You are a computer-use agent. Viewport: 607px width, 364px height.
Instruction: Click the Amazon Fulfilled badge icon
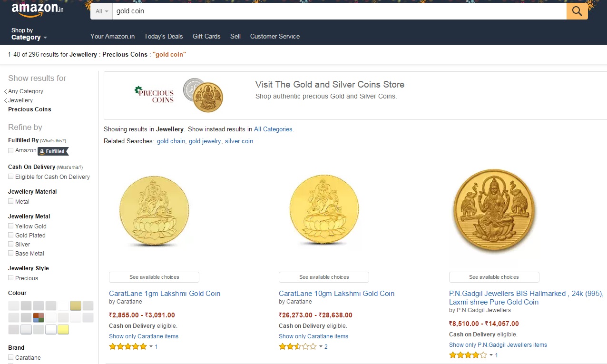(53, 151)
